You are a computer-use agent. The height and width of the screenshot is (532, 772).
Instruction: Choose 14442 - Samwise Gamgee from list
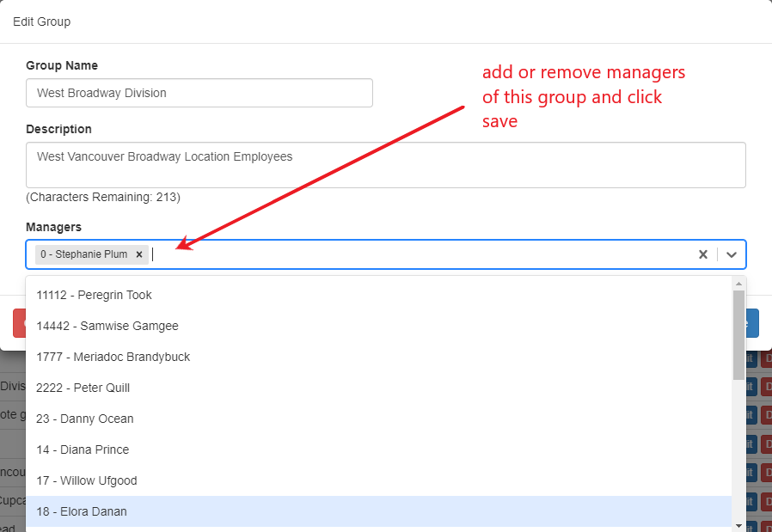pyautogui.click(x=107, y=326)
